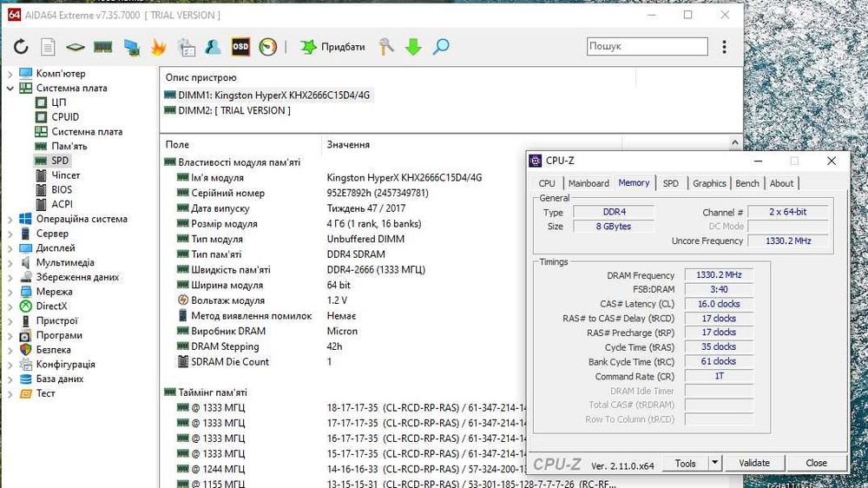This screenshot has height=488, width=868.
Task: Switch to Mainboard tab in CPU-Z
Action: [x=589, y=183]
